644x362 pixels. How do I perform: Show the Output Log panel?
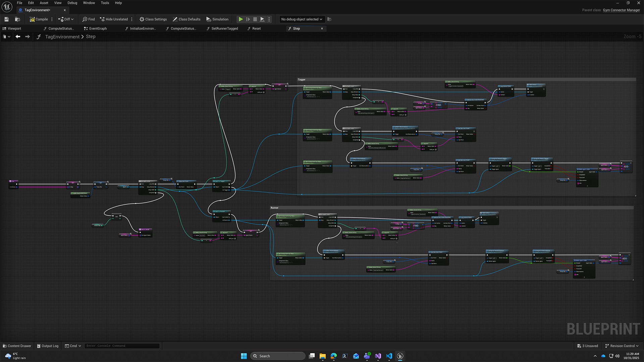(x=48, y=346)
